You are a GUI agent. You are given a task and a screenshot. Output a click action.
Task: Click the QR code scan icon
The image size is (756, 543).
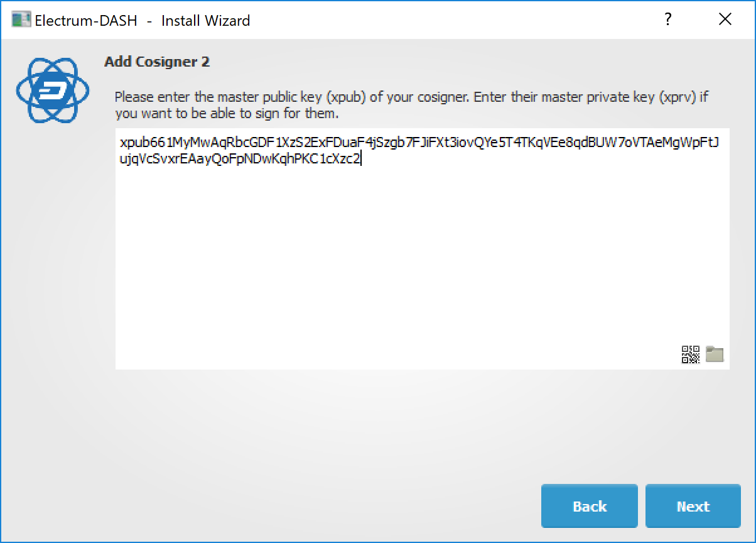coord(690,354)
